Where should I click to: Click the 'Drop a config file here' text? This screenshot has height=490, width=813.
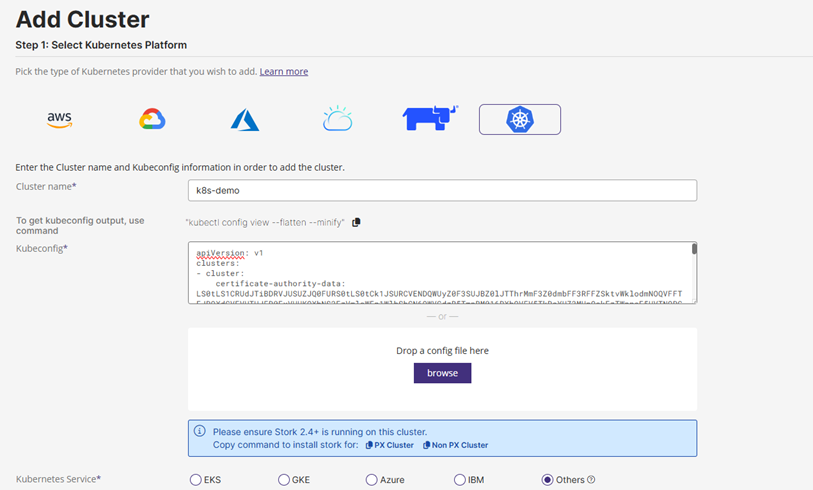[442, 351]
